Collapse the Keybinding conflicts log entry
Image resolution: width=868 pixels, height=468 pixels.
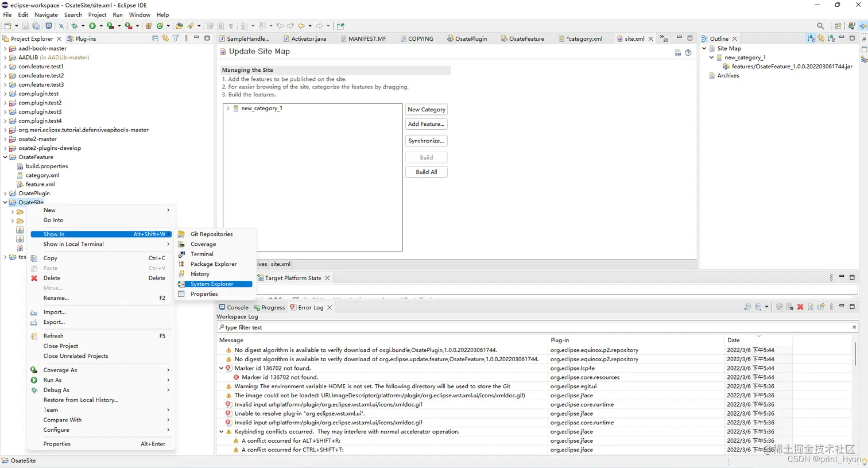222,432
